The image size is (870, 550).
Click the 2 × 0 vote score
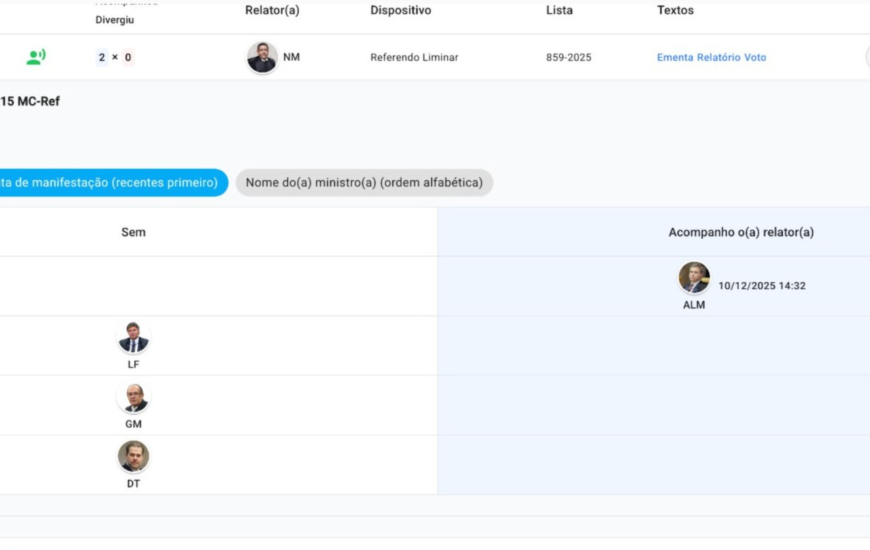pos(115,58)
